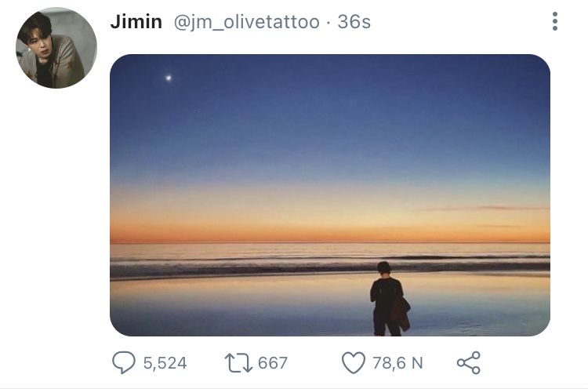Open the share icon menu
The height and width of the screenshot is (389, 588).
tap(468, 362)
